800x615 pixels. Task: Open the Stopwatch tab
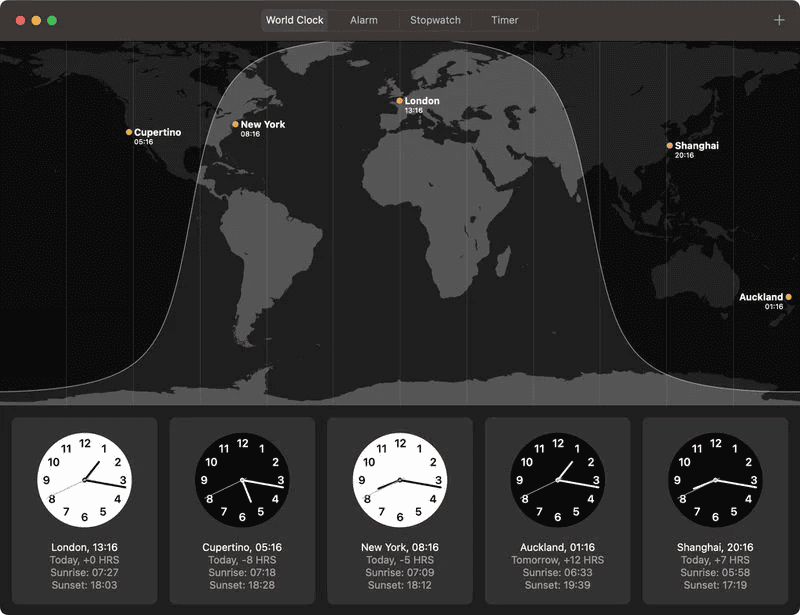[x=435, y=20]
